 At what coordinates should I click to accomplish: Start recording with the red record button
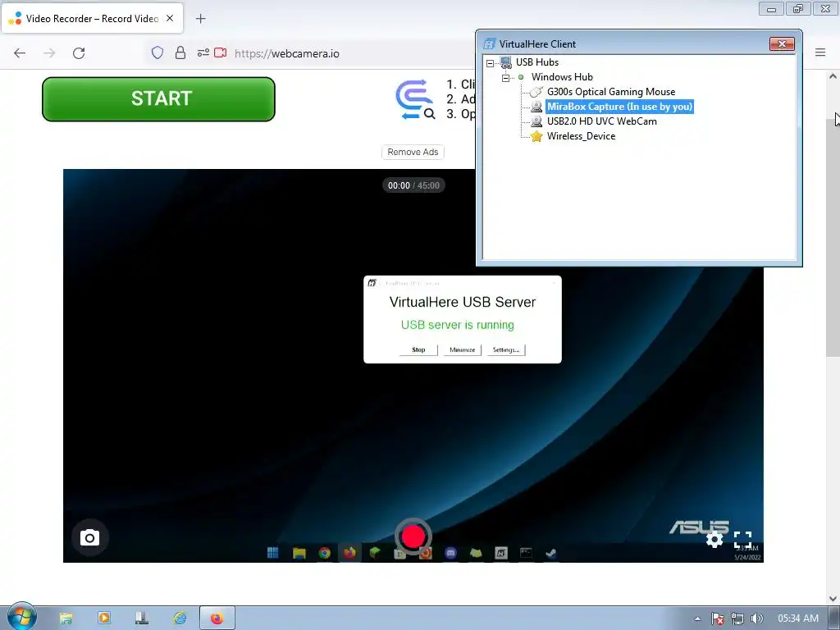(413, 536)
